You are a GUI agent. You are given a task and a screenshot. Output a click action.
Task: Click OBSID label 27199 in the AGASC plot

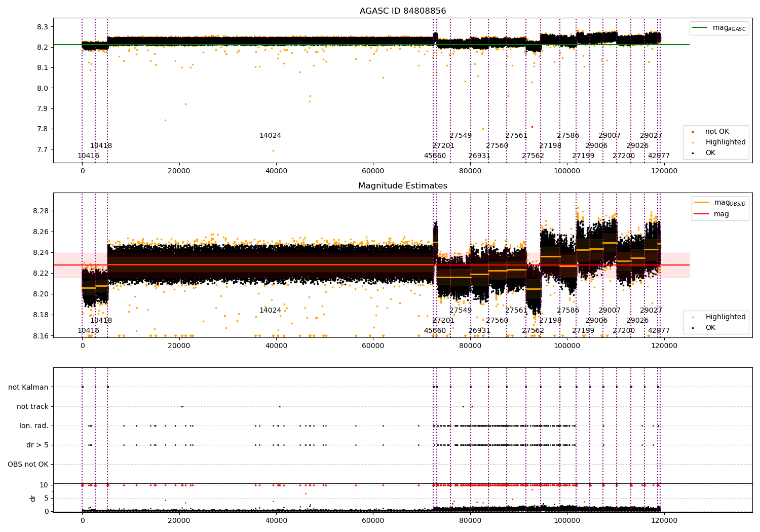[583, 156]
